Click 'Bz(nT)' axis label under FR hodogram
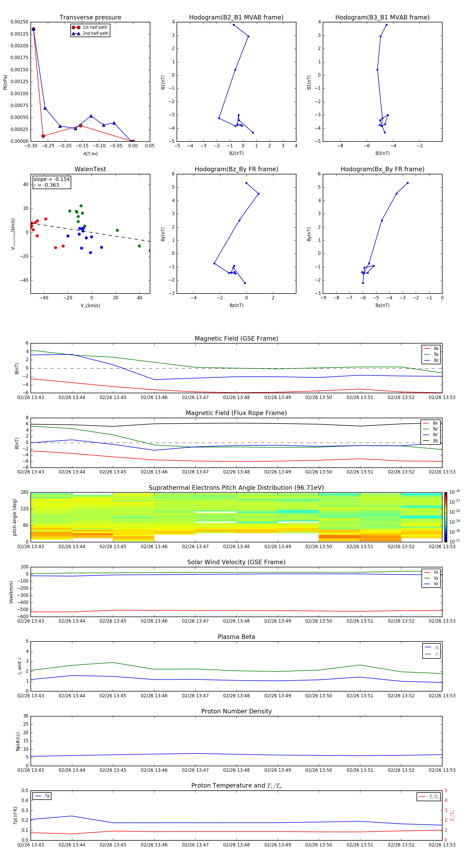473x868 pixels. coord(236,305)
